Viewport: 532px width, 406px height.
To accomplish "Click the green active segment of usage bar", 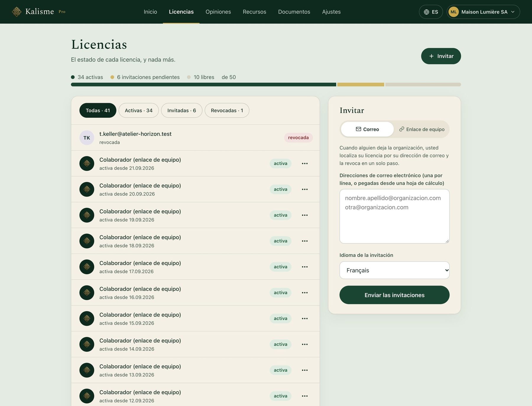I will click(x=203, y=84).
